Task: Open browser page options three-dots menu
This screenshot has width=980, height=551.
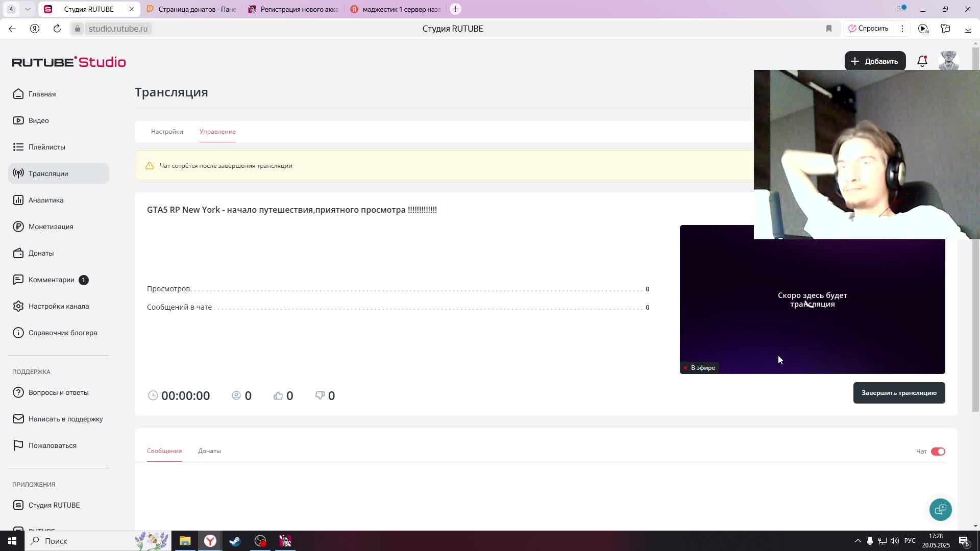Action: point(902,29)
